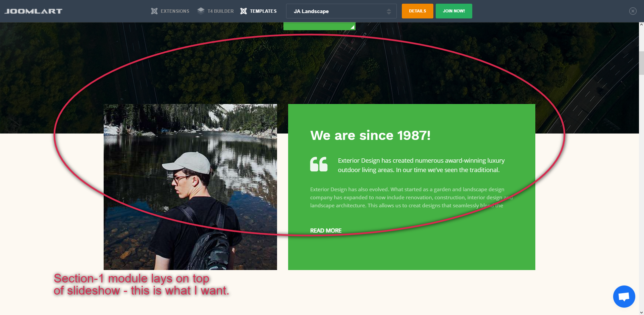Select the Templates menu item

(x=259, y=11)
